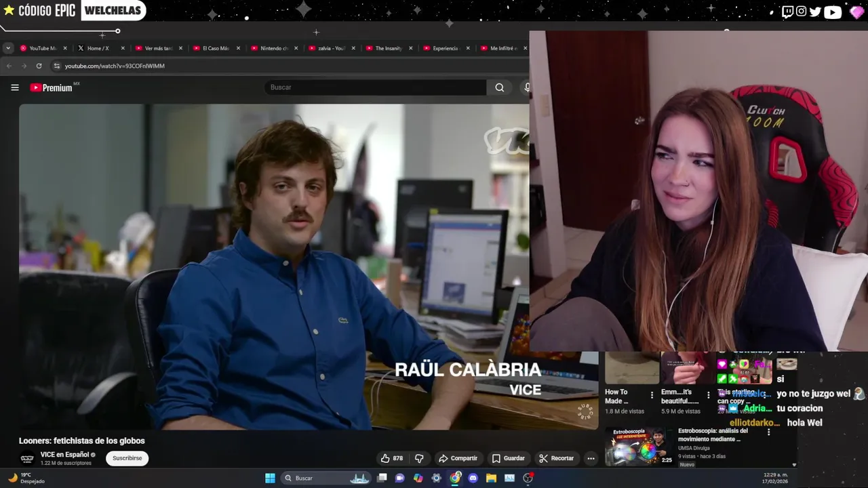View site information icon in address bar
868x488 pixels.
(x=57, y=66)
